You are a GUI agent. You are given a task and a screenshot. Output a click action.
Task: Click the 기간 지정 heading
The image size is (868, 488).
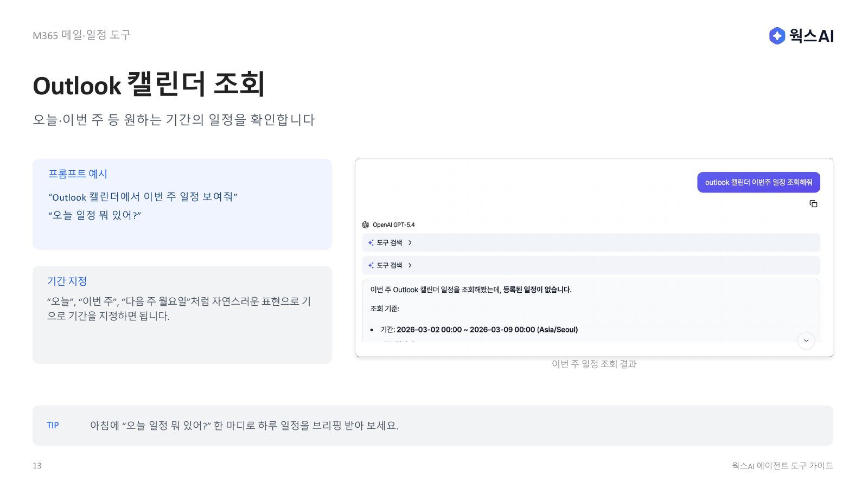pyautogui.click(x=67, y=281)
